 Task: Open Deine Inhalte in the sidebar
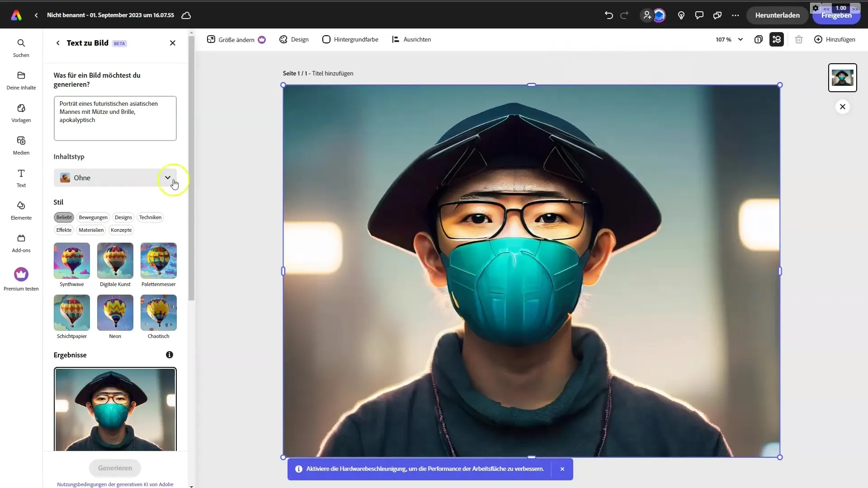coord(21,80)
